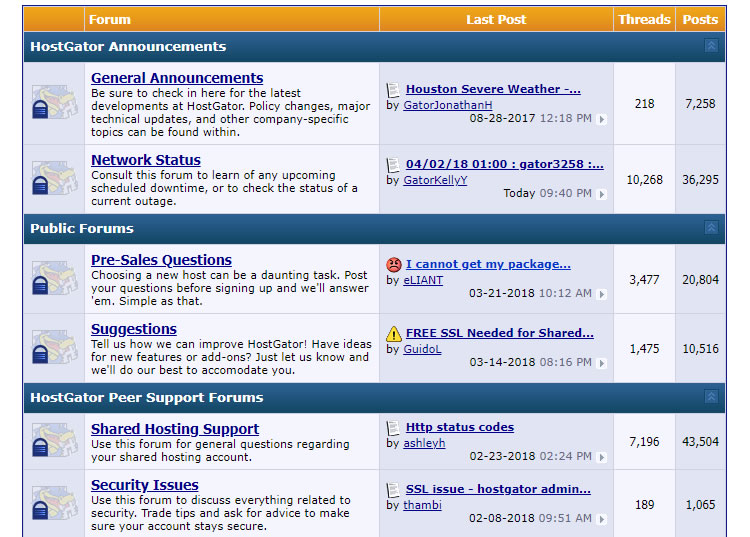
Task: Click the Posts column header
Action: pos(700,20)
